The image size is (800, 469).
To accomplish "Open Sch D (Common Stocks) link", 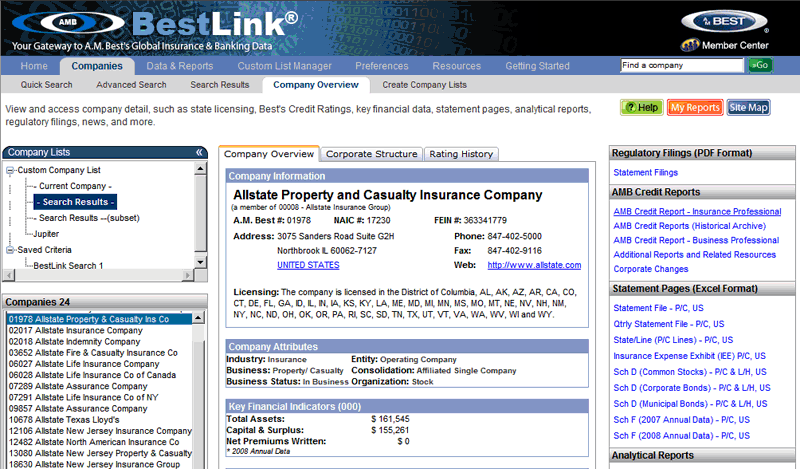I will point(690,372).
